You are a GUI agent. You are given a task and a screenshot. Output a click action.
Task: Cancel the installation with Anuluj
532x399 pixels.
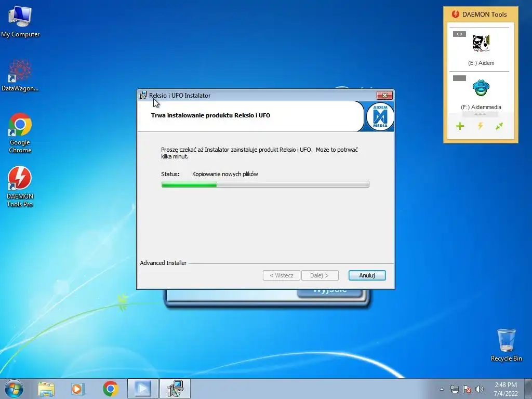click(x=367, y=275)
